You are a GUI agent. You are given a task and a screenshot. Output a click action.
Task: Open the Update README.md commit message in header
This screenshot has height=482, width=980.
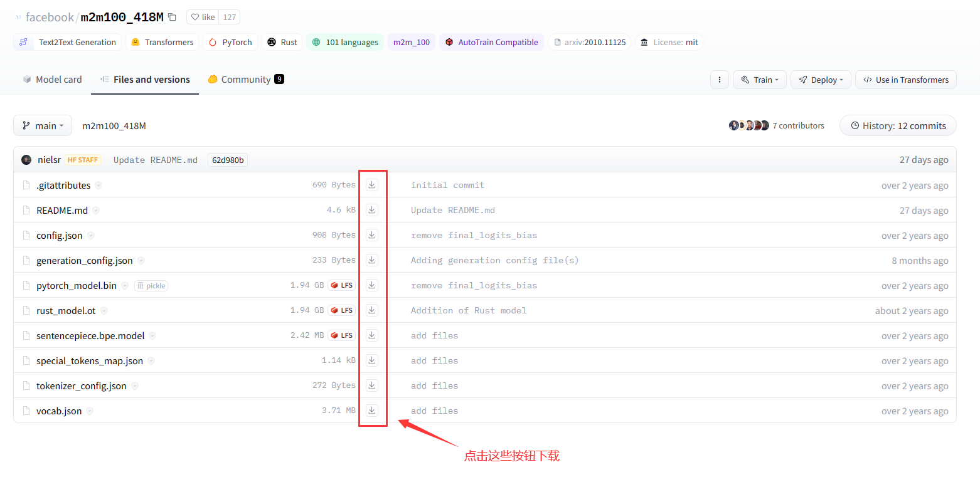click(x=156, y=160)
